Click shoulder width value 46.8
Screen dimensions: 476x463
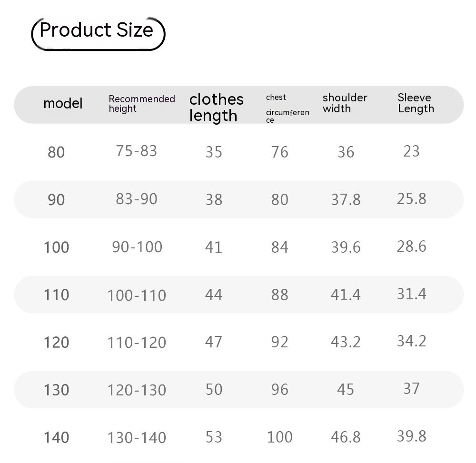coord(346,437)
